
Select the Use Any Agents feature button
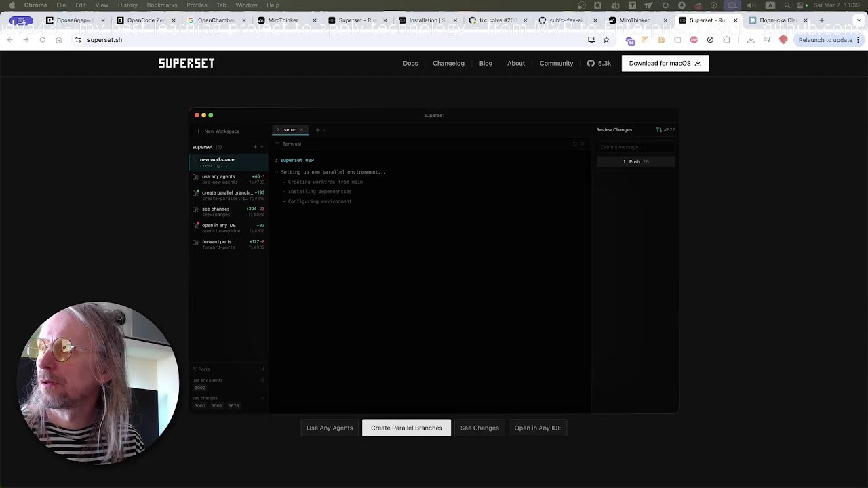[x=330, y=428]
